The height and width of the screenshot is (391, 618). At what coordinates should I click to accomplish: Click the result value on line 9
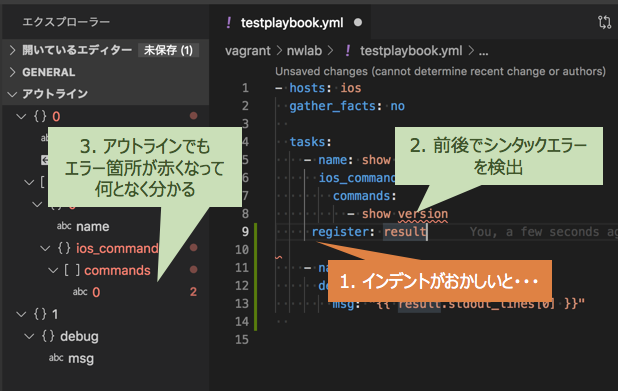coord(405,231)
